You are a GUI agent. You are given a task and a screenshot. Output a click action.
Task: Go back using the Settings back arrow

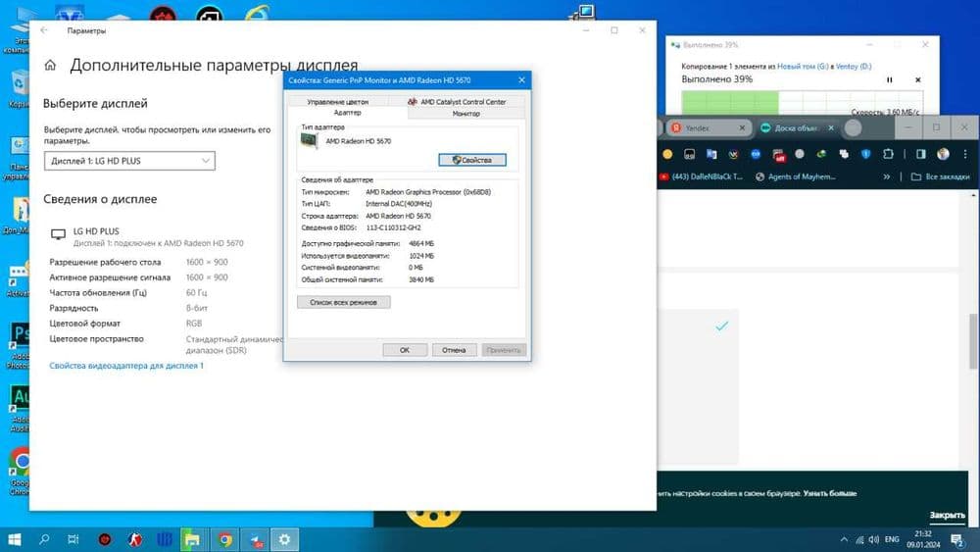point(44,30)
